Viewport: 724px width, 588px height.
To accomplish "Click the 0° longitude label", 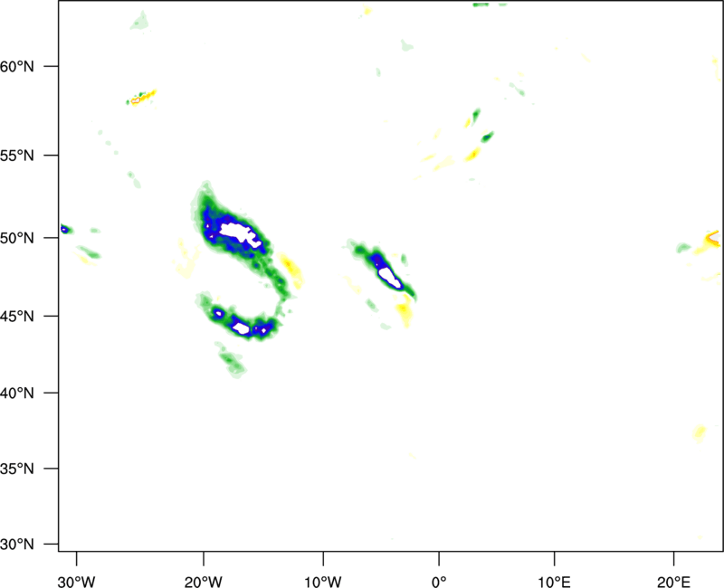I will 439,582.
